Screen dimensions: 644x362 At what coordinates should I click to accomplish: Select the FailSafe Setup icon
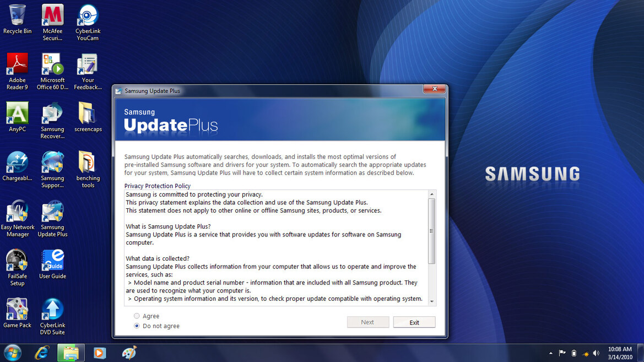(x=17, y=267)
